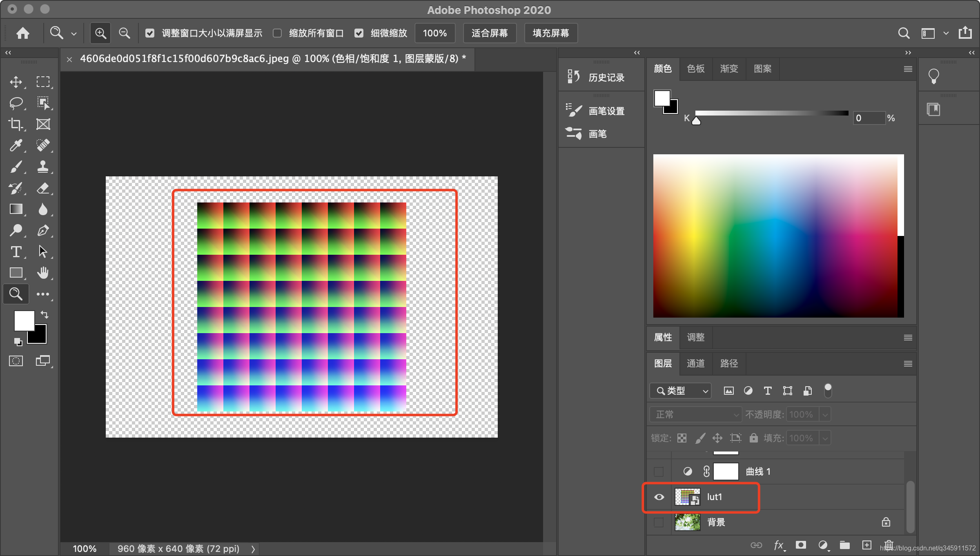Enable zoom all windows checkbox

click(277, 33)
